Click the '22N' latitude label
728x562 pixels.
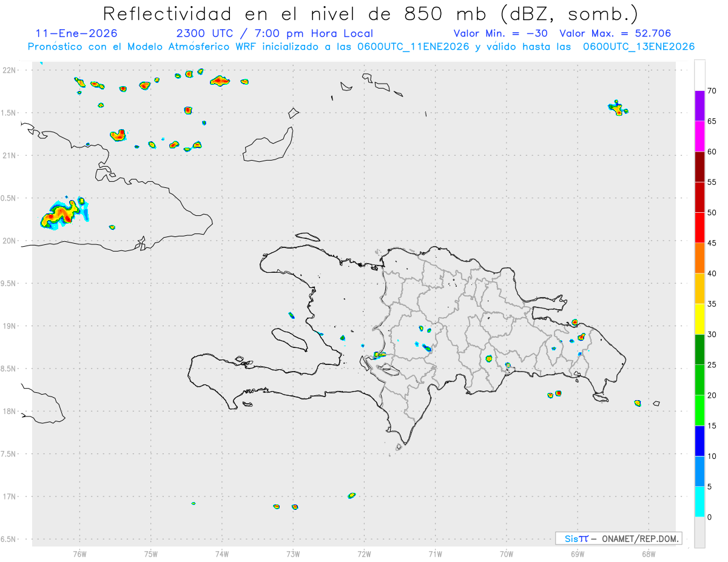coord(10,70)
